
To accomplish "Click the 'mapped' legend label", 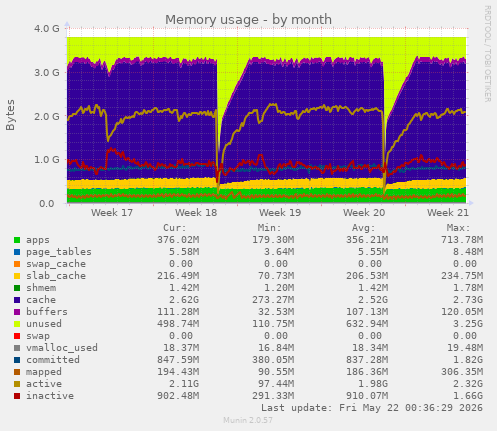I will pos(44,372).
